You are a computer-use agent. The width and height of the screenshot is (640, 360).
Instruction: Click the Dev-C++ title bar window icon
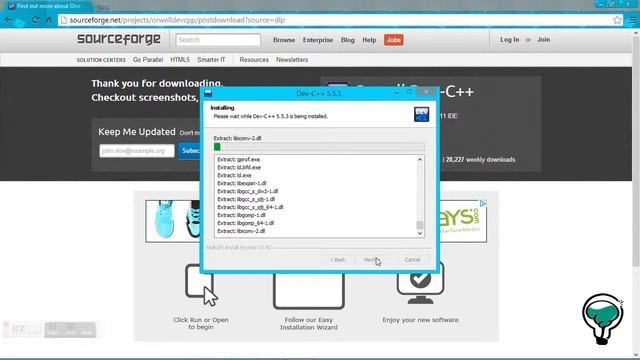[x=208, y=93]
